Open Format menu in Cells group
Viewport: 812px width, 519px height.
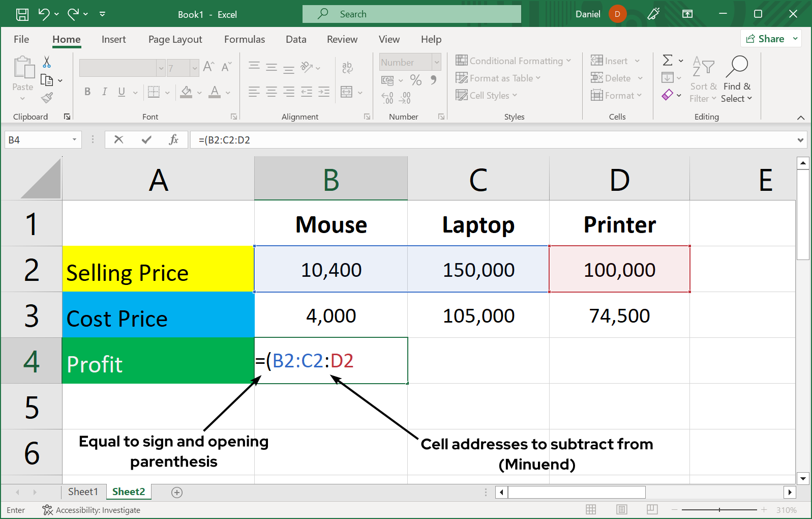point(616,95)
